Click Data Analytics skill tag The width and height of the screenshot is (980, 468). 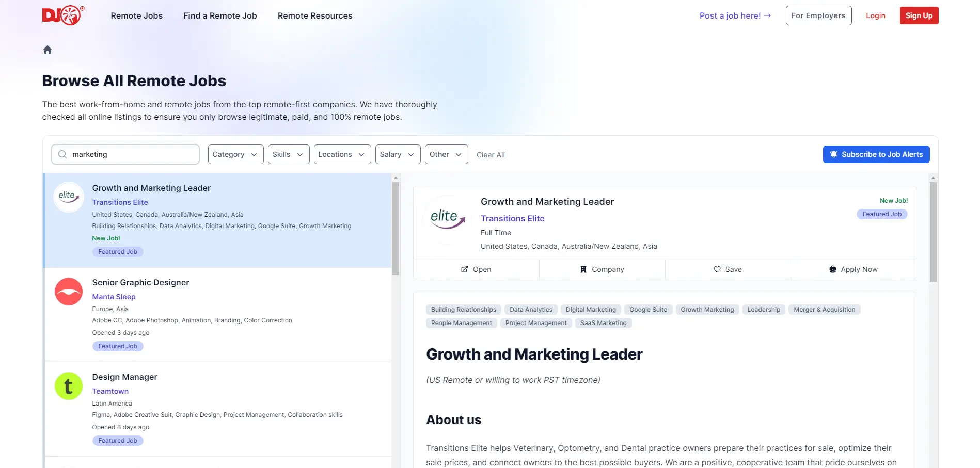531,310
